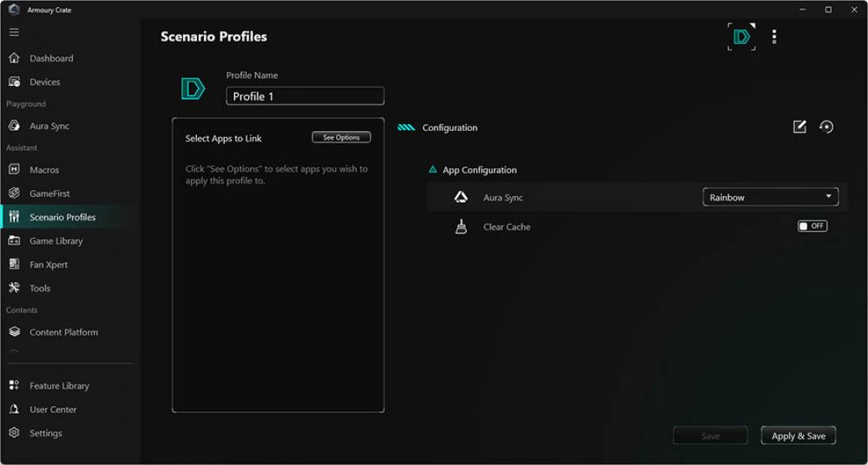Click the greyed Save button
This screenshot has width=868, height=465.
click(711, 436)
